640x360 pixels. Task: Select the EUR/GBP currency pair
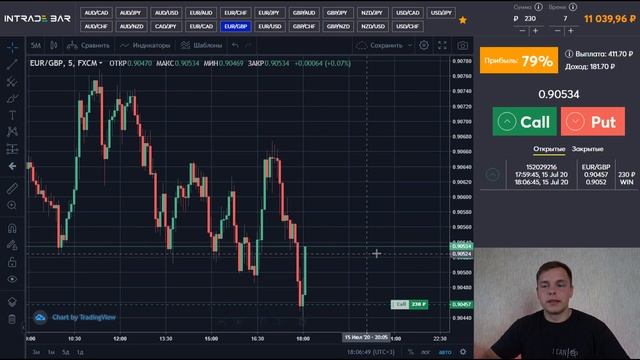pyautogui.click(x=236, y=27)
